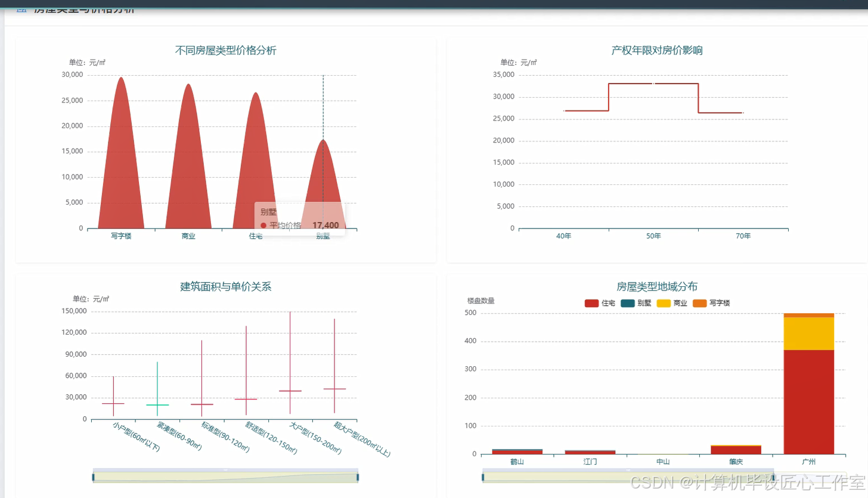Click the 江门 x-axis label
The width and height of the screenshot is (868, 498).
(590, 462)
